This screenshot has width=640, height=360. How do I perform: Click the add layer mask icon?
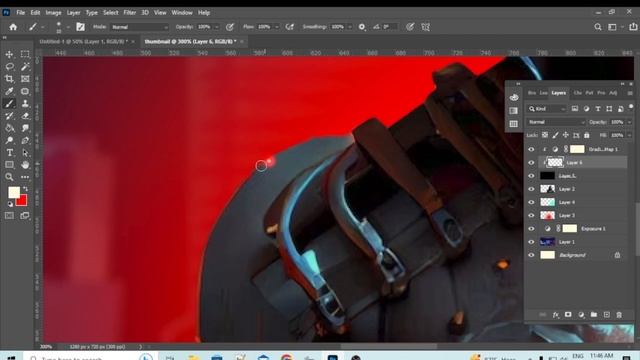(568, 315)
